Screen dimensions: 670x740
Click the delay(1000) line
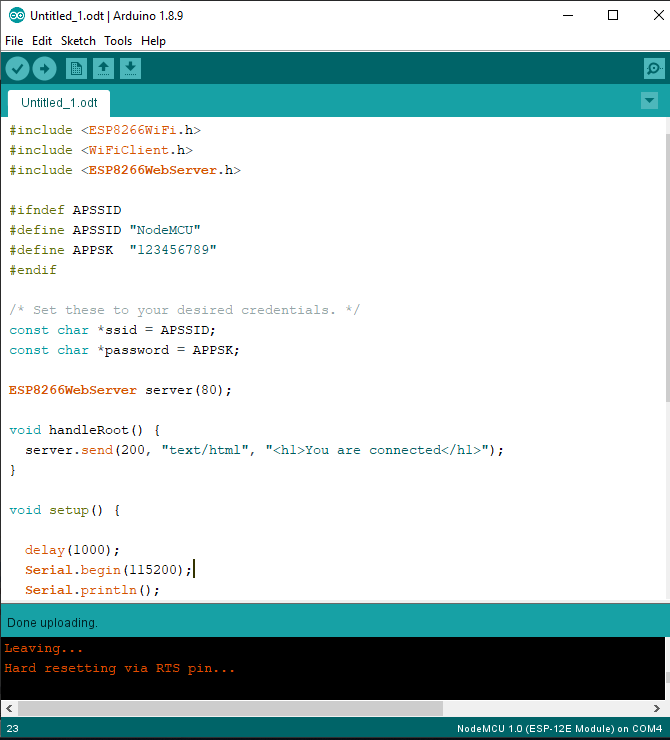click(72, 550)
